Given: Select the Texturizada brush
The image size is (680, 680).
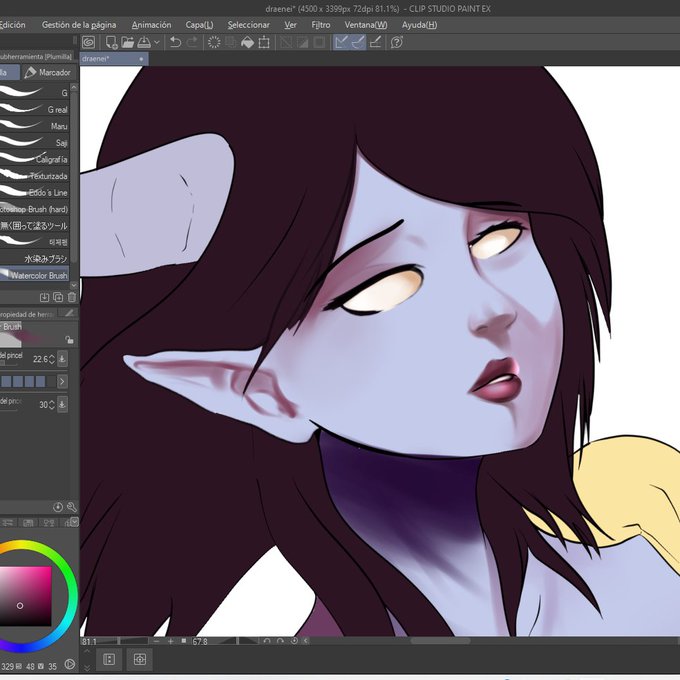Looking at the screenshot, I should tap(34, 176).
